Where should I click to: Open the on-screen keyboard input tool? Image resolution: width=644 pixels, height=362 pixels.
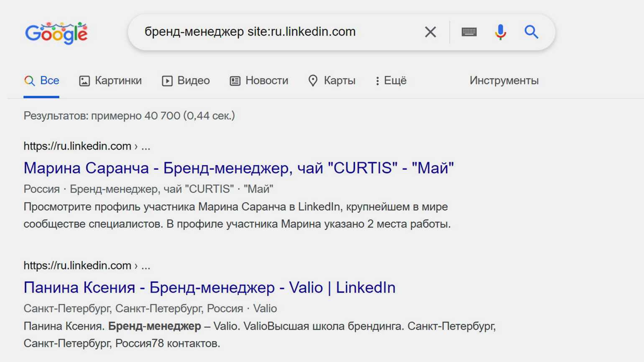click(469, 32)
